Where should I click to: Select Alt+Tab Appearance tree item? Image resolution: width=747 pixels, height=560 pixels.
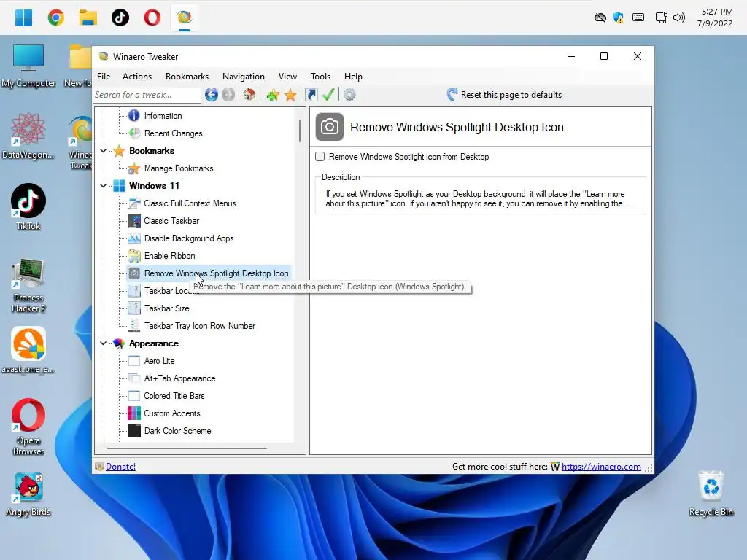pyautogui.click(x=179, y=378)
